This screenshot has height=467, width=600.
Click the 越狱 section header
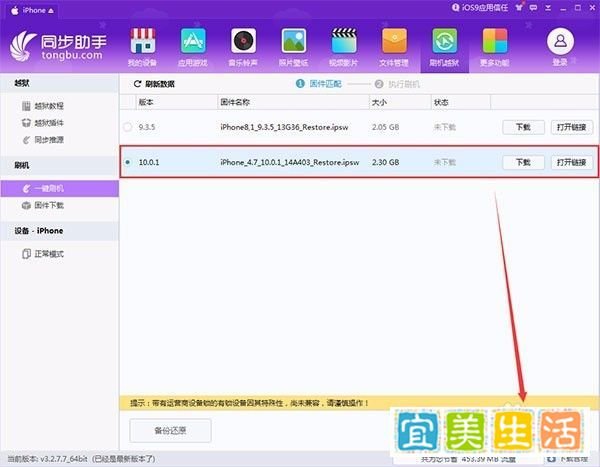pos(60,83)
